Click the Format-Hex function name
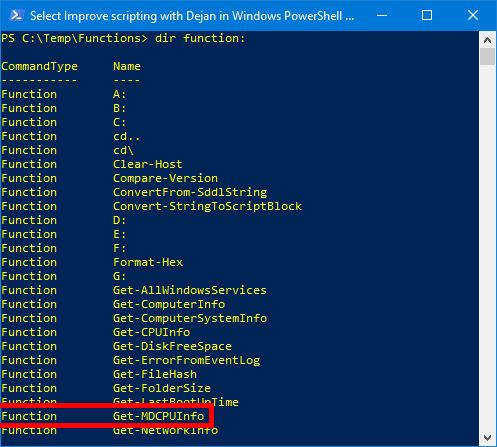Viewport: 497px width, 447px height. (148, 262)
